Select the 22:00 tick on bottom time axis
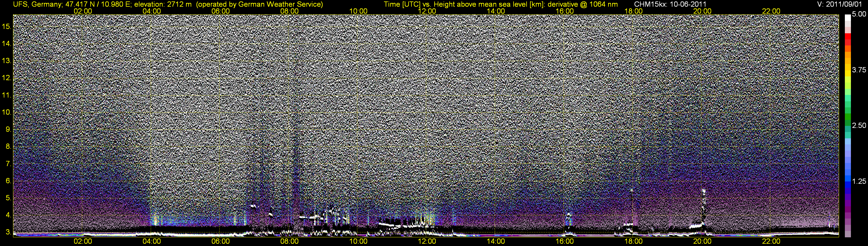 (771, 241)
